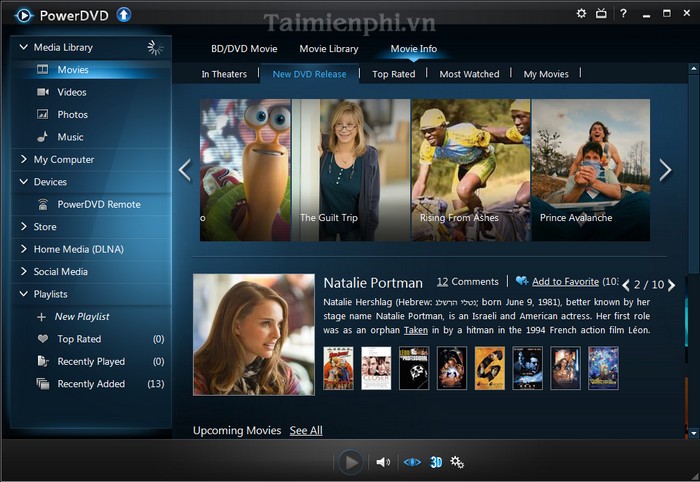Click scrollbar up arrow
The image size is (700, 482).
pos(693,69)
